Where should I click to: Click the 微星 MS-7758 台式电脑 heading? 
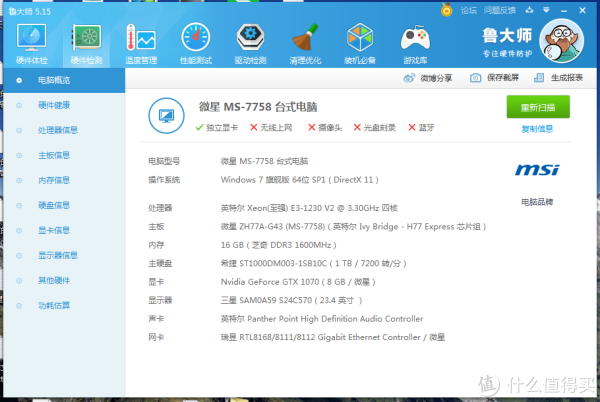(258, 107)
